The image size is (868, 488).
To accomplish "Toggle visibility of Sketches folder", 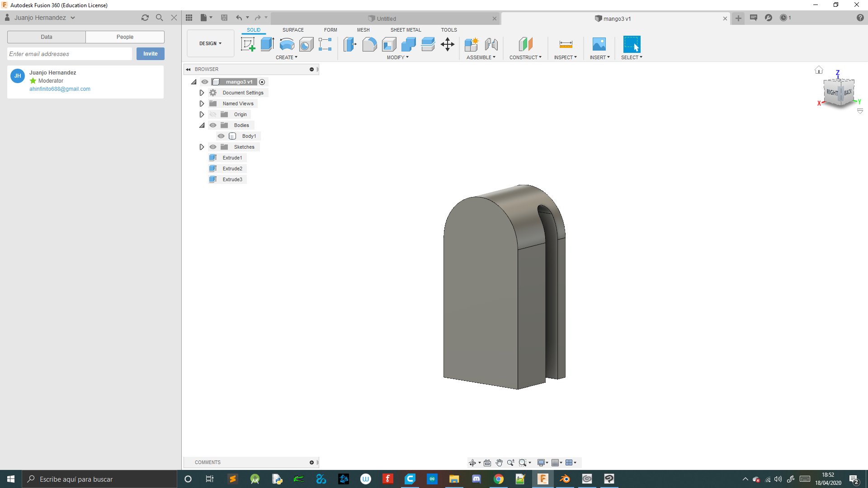I will tap(213, 147).
